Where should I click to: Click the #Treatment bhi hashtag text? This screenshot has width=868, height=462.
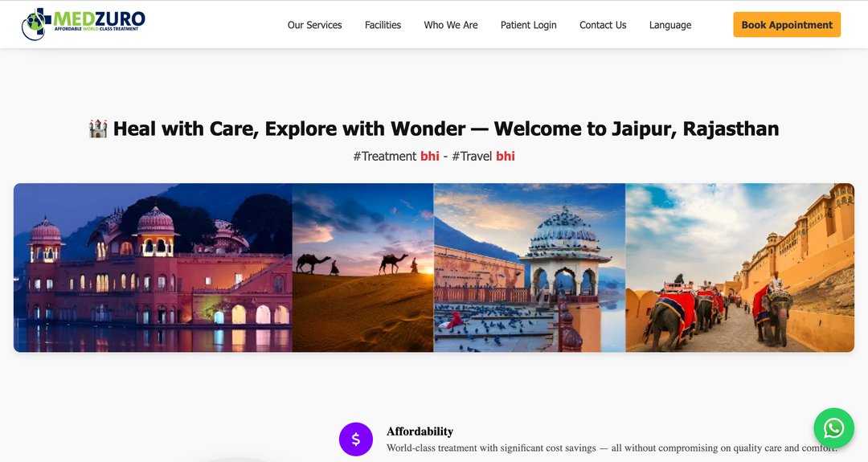[x=396, y=156]
